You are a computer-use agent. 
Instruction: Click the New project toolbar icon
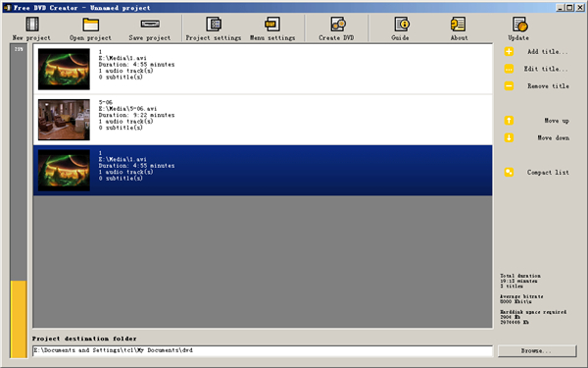[x=32, y=24]
